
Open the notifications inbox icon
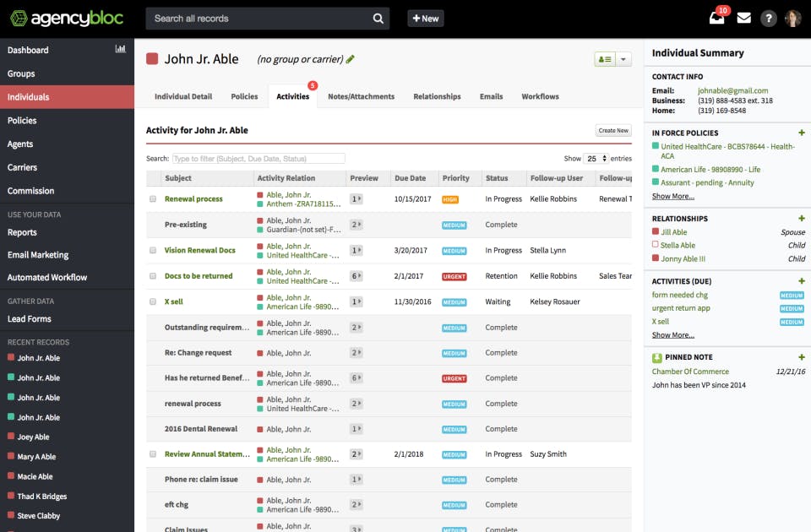click(716, 19)
